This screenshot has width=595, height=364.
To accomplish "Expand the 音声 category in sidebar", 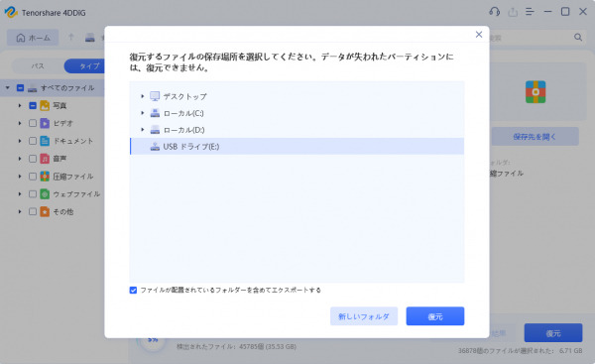I will (20, 159).
